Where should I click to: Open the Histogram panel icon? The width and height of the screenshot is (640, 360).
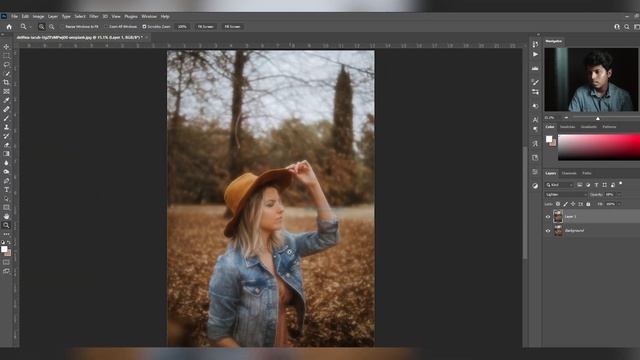click(535, 68)
